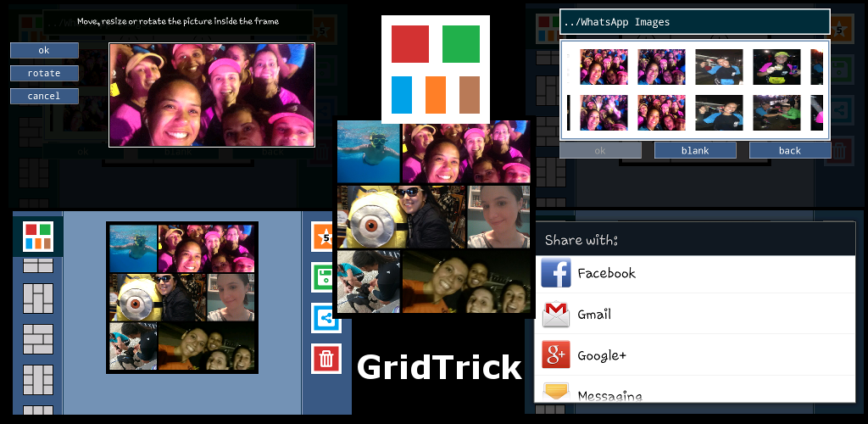The width and height of the screenshot is (868, 424).
Task: Tap the minion photo cell in the editor collage
Action: tap(157, 298)
